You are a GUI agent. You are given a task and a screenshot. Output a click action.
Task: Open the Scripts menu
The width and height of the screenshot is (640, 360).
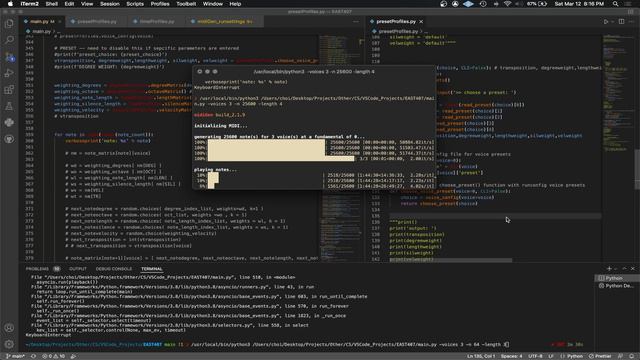(135, 4)
